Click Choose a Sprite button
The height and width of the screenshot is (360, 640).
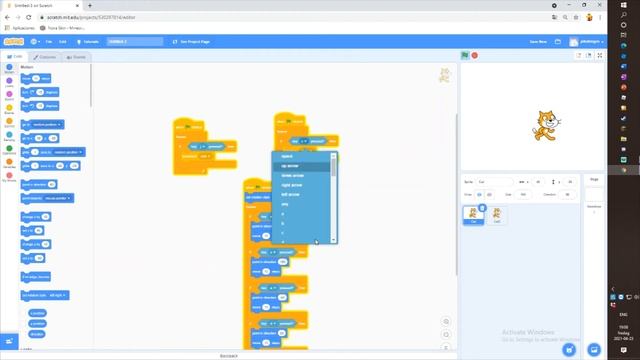(569, 349)
